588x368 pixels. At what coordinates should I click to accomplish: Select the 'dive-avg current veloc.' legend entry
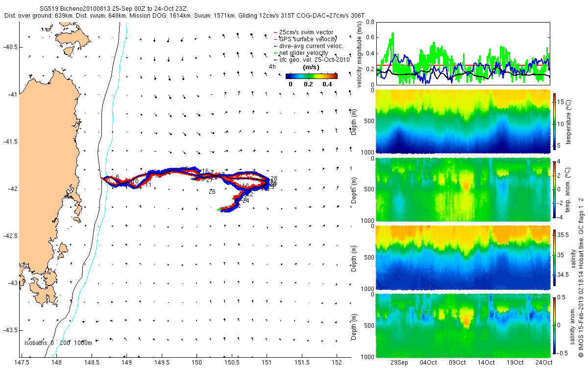pyautogui.click(x=311, y=46)
